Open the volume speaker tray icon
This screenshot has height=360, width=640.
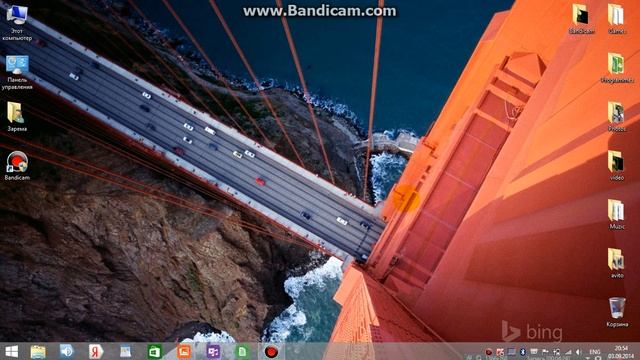point(578,352)
